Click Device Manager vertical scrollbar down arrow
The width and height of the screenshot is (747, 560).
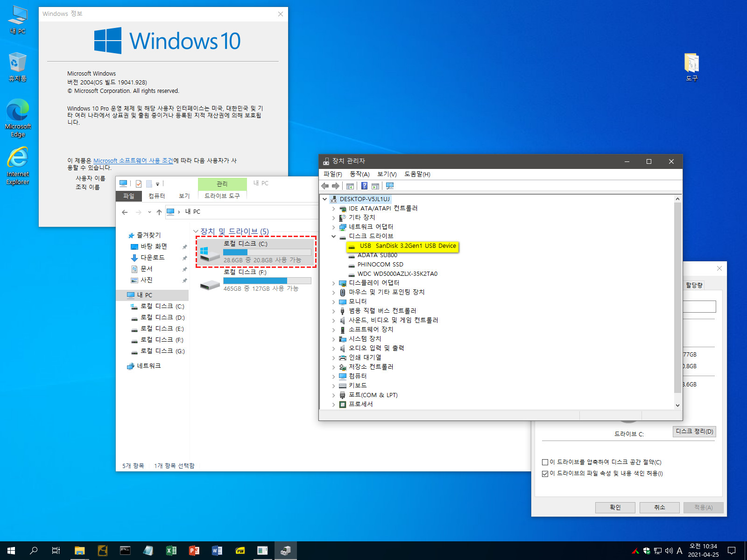678,406
